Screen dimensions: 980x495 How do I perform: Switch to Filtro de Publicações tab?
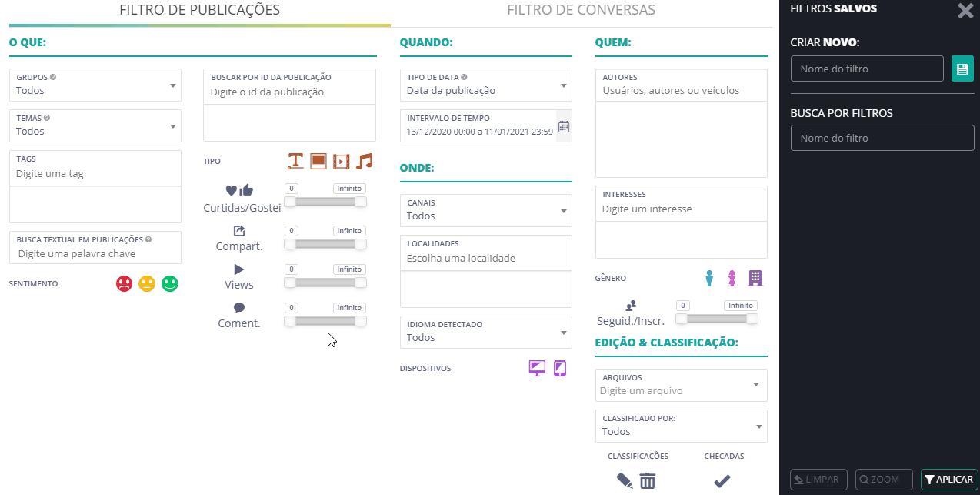[x=199, y=10]
